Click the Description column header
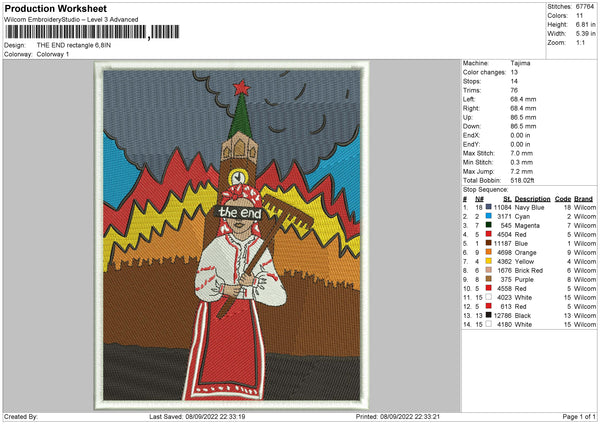Screen dimensions: 600x424 pyautogui.click(x=532, y=197)
